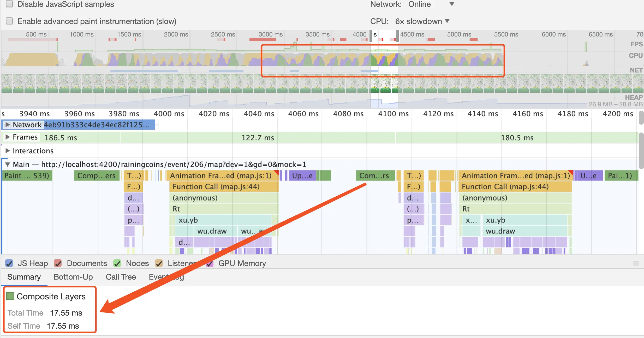Expand the Network track
The width and height of the screenshot is (644, 338).
8,125
